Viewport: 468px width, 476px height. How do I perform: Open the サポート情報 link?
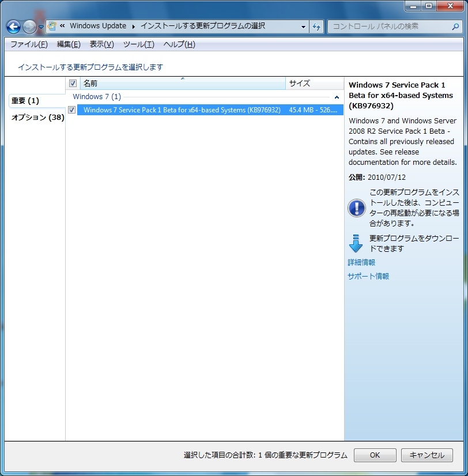368,276
